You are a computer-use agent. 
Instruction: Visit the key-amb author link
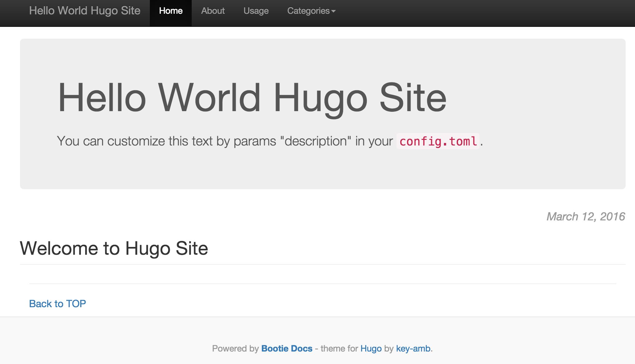(413, 348)
